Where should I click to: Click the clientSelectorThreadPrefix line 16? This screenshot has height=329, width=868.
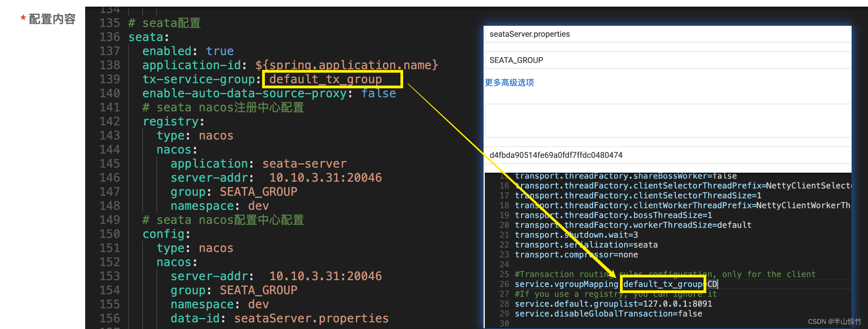(x=683, y=186)
